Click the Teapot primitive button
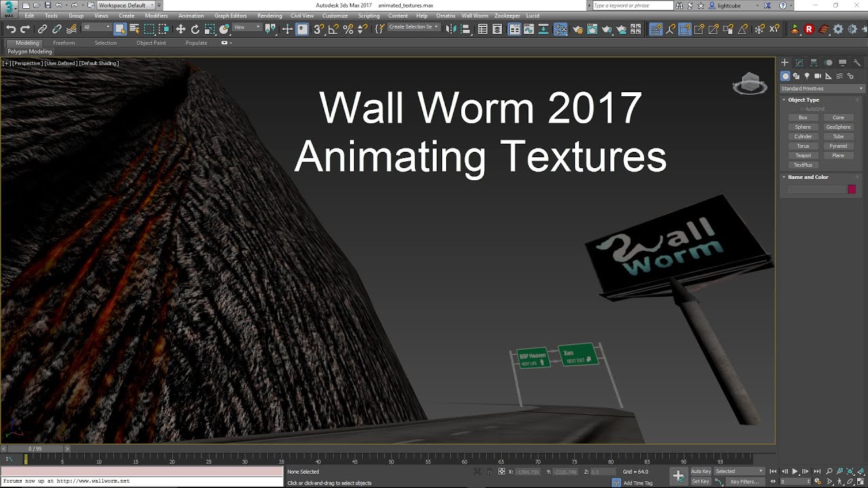The image size is (868, 488). (x=803, y=155)
